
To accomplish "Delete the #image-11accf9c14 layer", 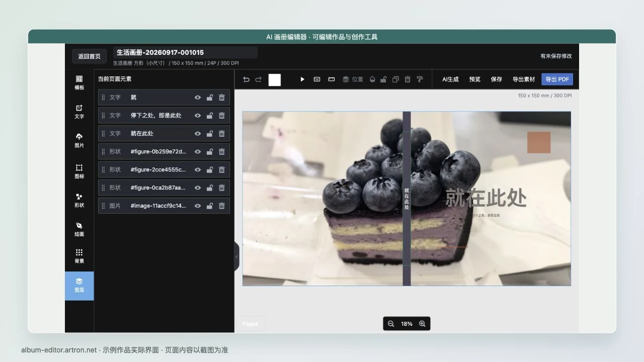I will (x=222, y=206).
